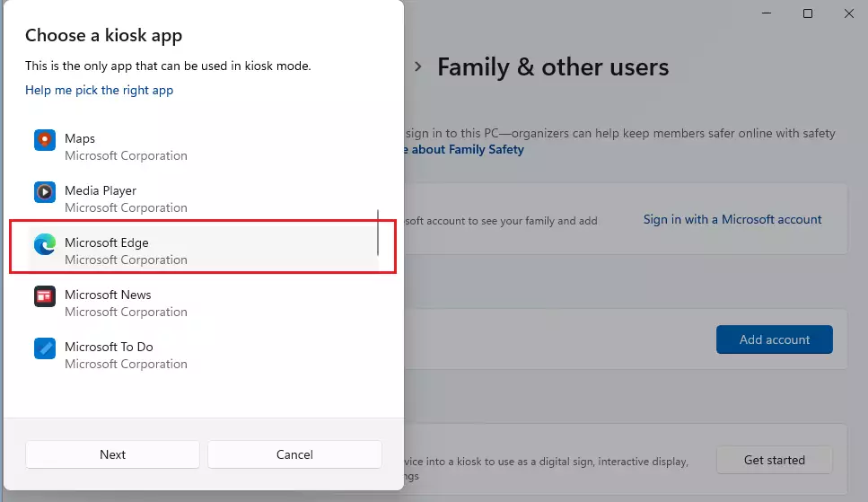
Task: Click Sign in with a Microsoft account
Action: [x=732, y=219]
